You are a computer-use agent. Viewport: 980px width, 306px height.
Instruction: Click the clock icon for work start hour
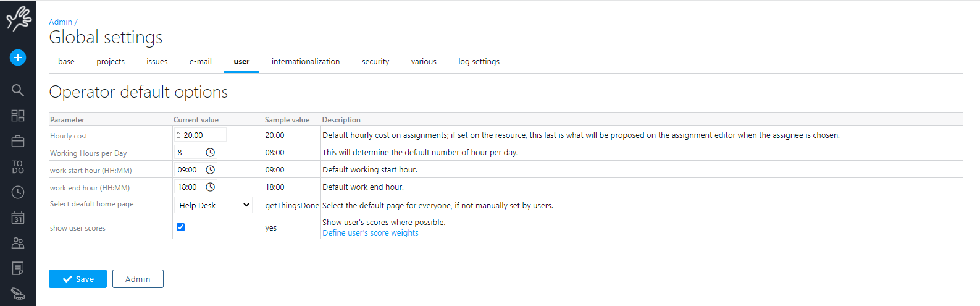[210, 169]
